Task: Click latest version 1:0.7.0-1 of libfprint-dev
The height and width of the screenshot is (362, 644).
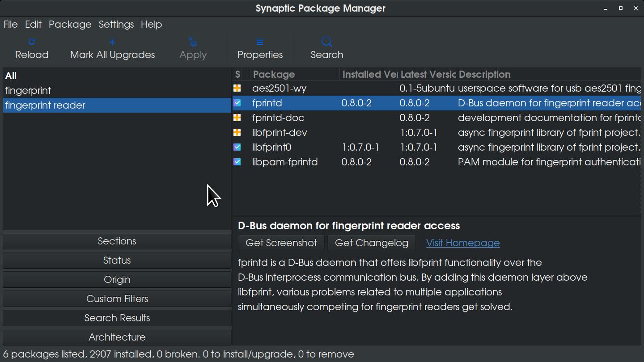Action: click(x=418, y=132)
